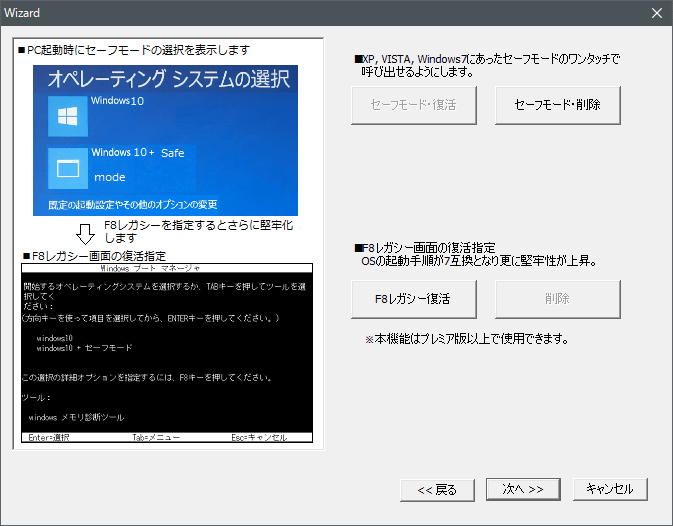Click the Windows10 logo tile in preview
The image size is (673, 526).
click(68, 116)
